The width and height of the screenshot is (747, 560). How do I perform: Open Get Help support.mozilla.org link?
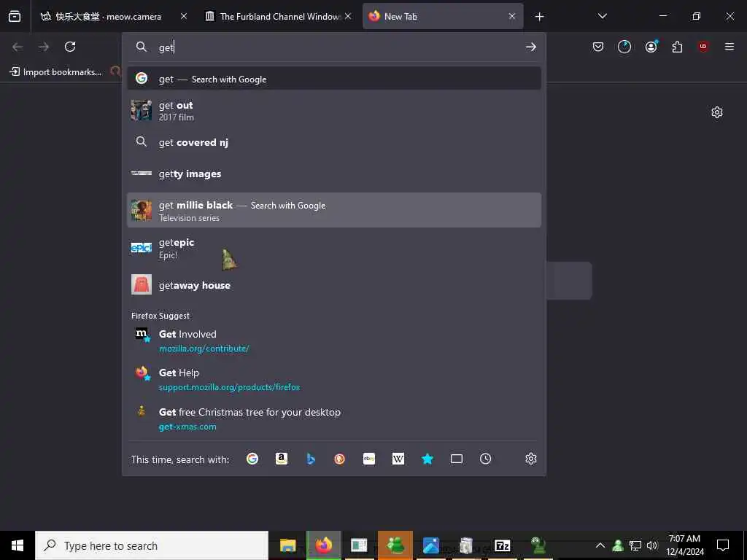(334, 379)
